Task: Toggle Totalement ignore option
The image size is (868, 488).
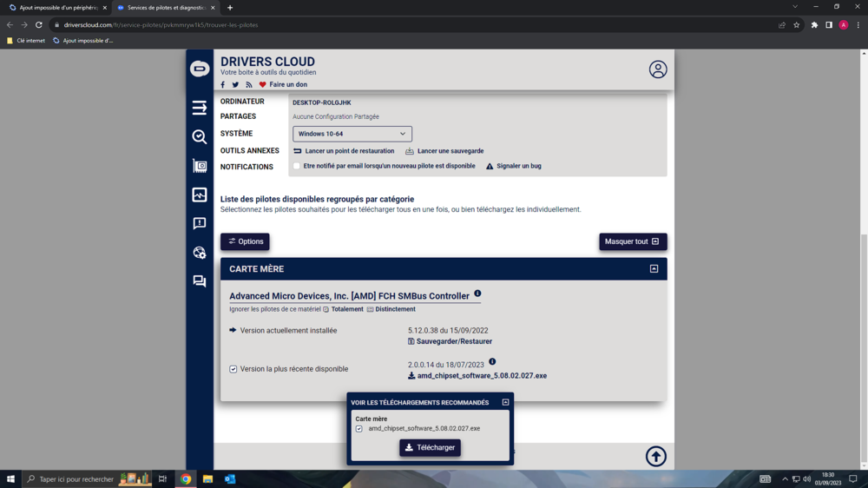Action: tap(343, 309)
